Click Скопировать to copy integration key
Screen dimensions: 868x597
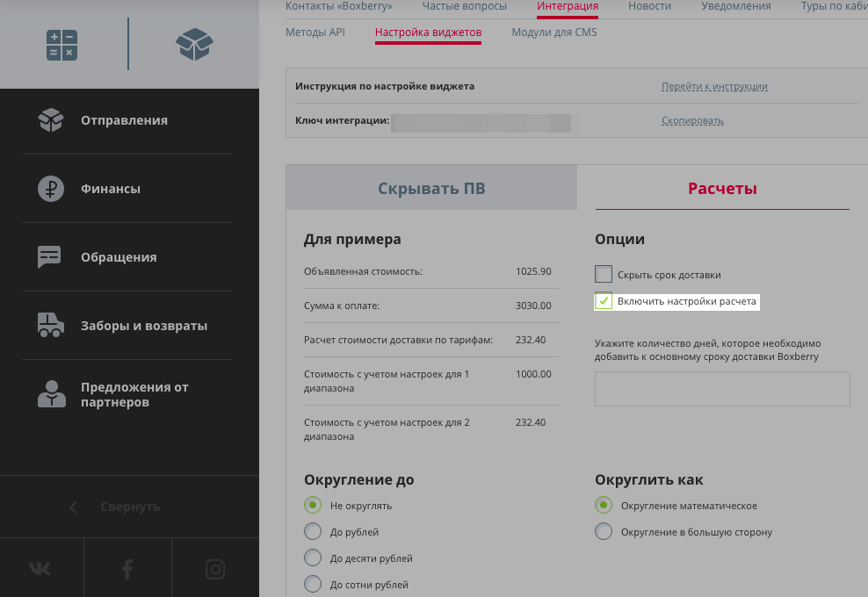coord(692,120)
